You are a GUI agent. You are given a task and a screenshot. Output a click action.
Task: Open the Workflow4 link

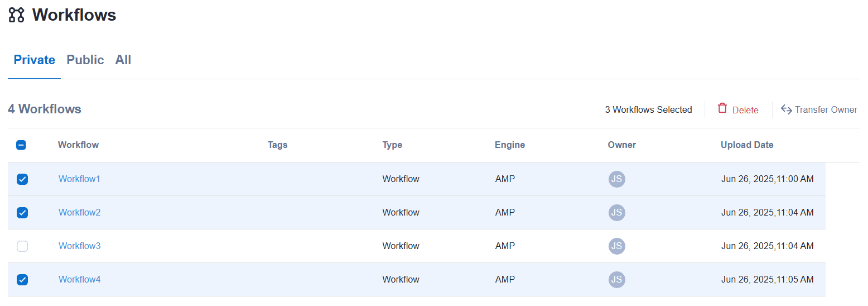point(79,280)
